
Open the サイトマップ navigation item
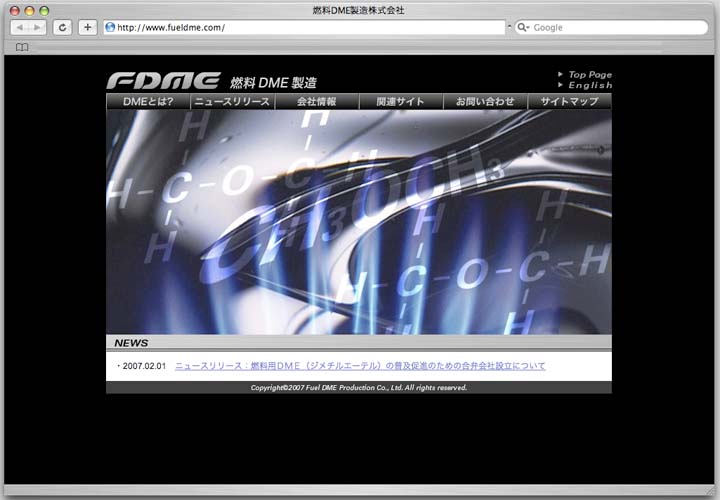(x=569, y=102)
